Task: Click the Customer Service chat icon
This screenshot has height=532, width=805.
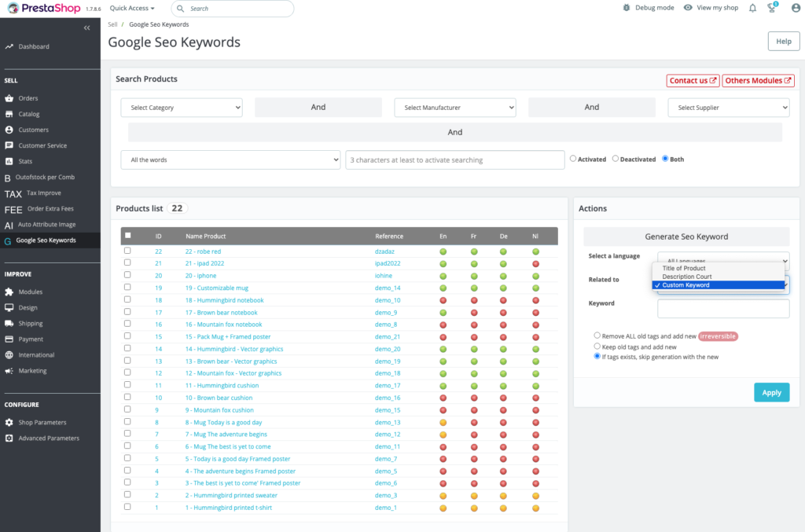Action: [9, 145]
